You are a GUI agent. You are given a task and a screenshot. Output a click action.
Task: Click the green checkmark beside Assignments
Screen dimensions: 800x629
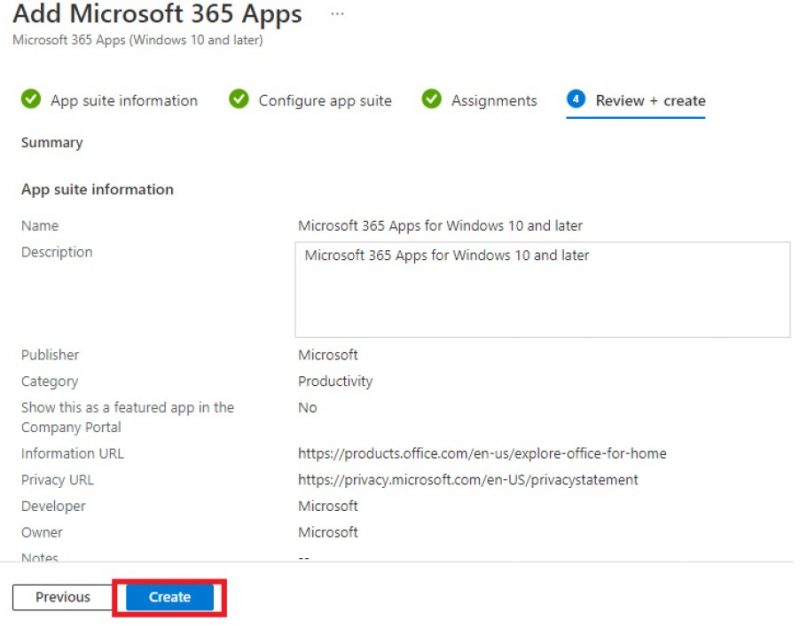431,99
